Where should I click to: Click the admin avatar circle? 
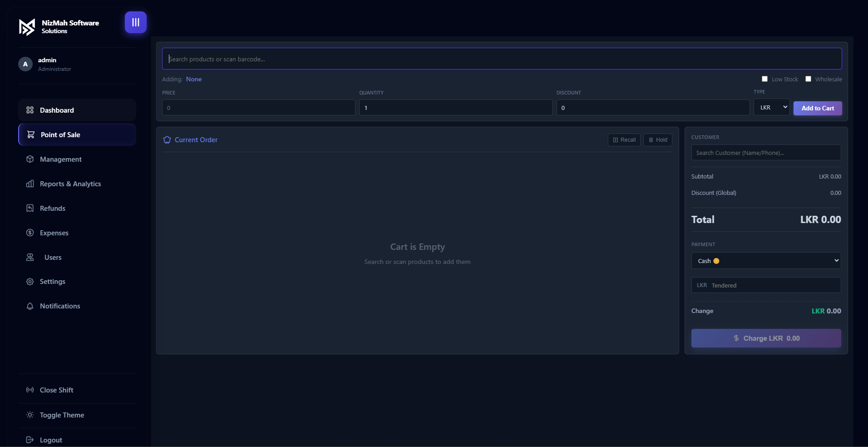[x=25, y=64]
